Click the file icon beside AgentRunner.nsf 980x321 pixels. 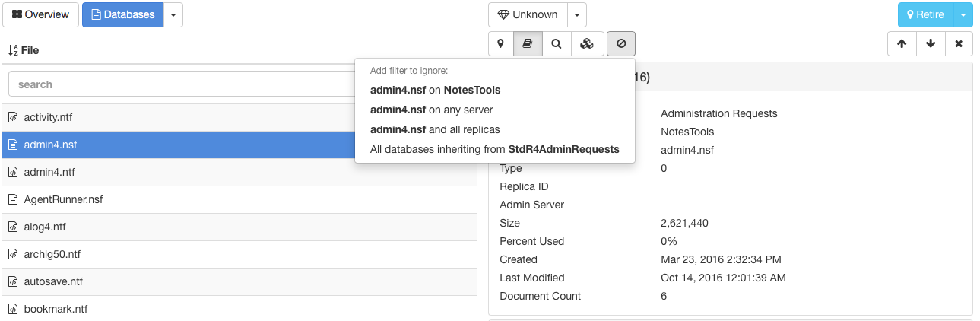click(x=12, y=199)
